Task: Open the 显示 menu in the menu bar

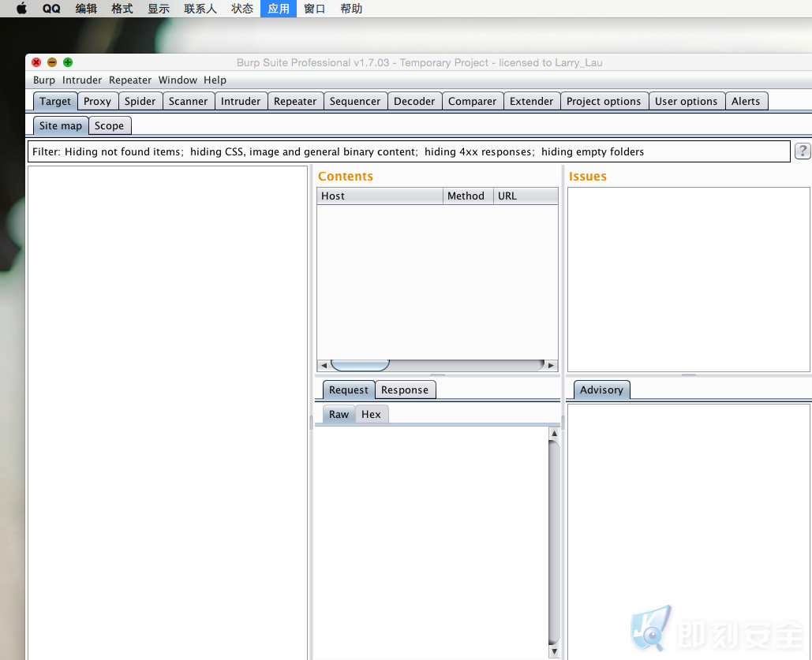Action: pyautogui.click(x=159, y=9)
